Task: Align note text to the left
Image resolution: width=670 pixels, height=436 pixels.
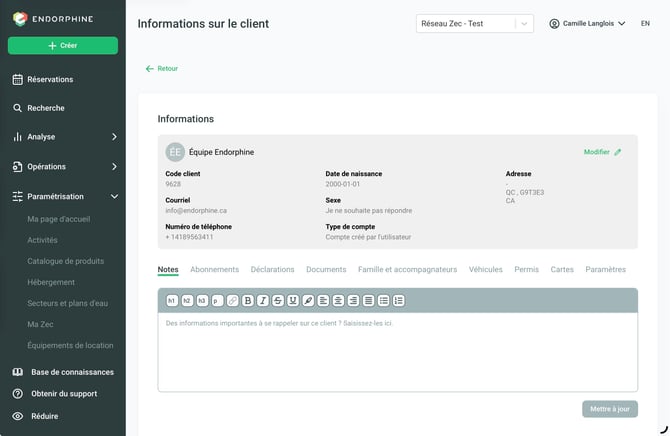Action: coord(323,300)
